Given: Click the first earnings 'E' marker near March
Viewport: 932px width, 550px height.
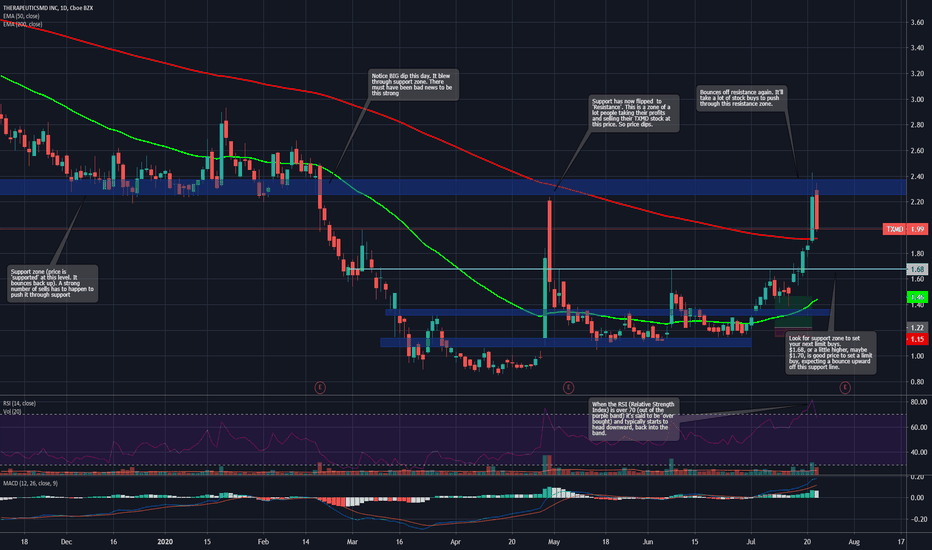Looking at the screenshot, I should click(x=320, y=388).
